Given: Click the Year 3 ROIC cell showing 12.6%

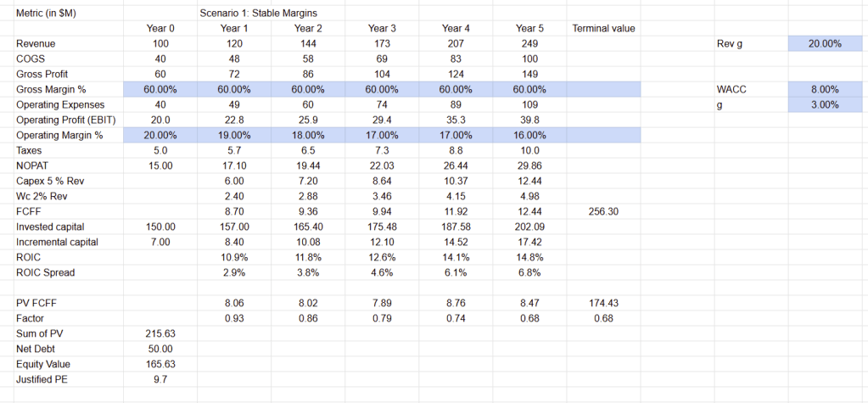Looking at the screenshot, I should tap(382, 257).
